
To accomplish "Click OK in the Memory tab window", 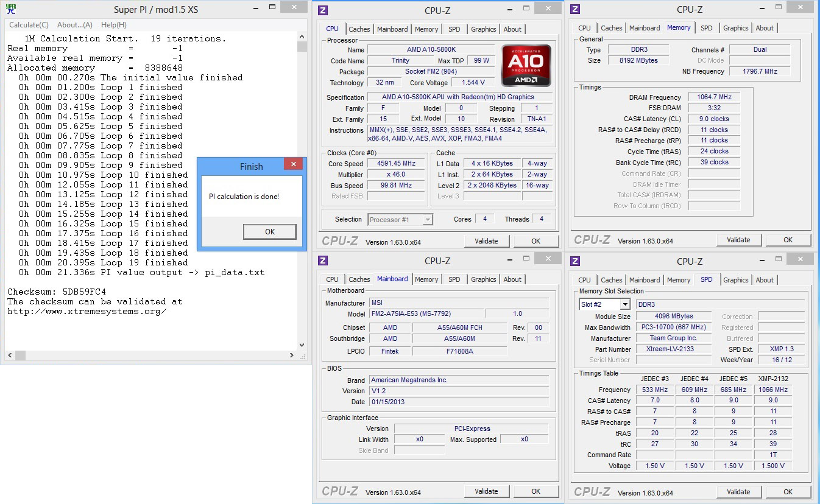I will [788, 240].
